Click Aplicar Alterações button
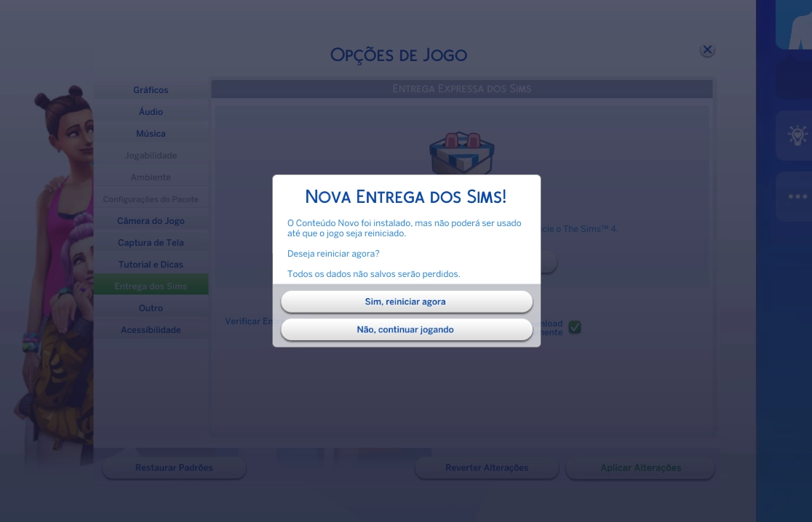The width and height of the screenshot is (812, 522). click(640, 467)
